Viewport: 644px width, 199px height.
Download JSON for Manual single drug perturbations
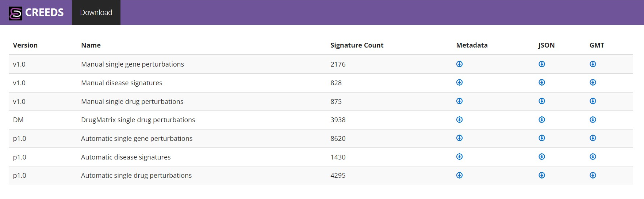(542, 101)
